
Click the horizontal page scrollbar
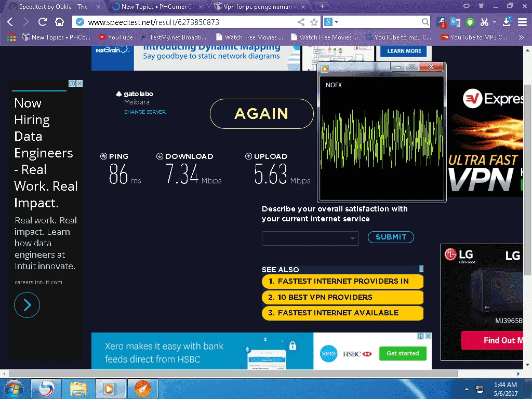tap(233, 374)
